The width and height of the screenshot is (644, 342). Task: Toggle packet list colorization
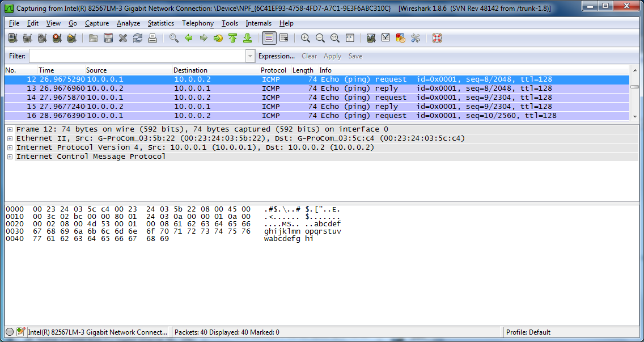269,38
